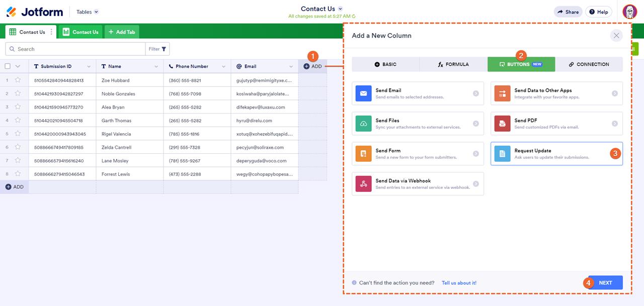Switch to the CONNECTION tab
The image size is (644, 306).
[x=589, y=64]
